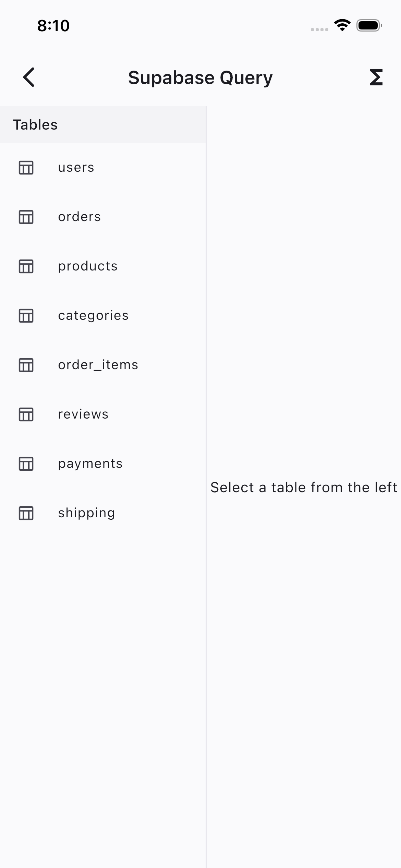Viewport: 401px width, 868px height.
Task: Click the Tables section header
Action: (35, 125)
